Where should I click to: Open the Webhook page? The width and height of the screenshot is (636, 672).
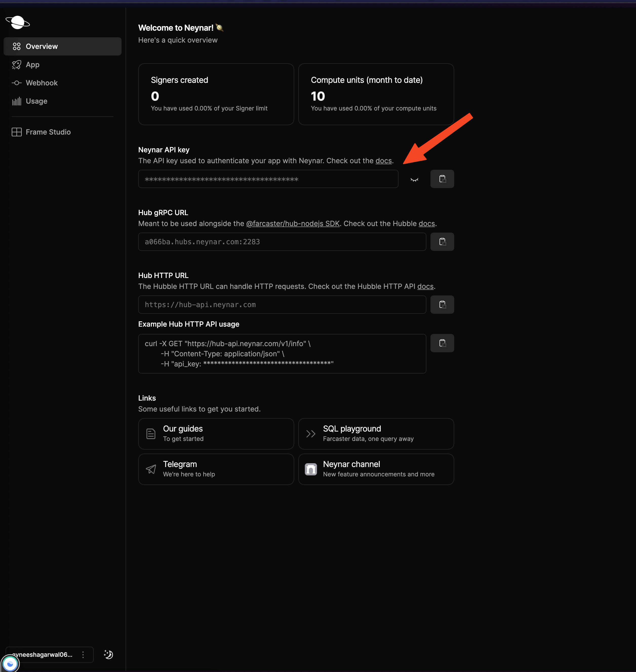tap(41, 83)
